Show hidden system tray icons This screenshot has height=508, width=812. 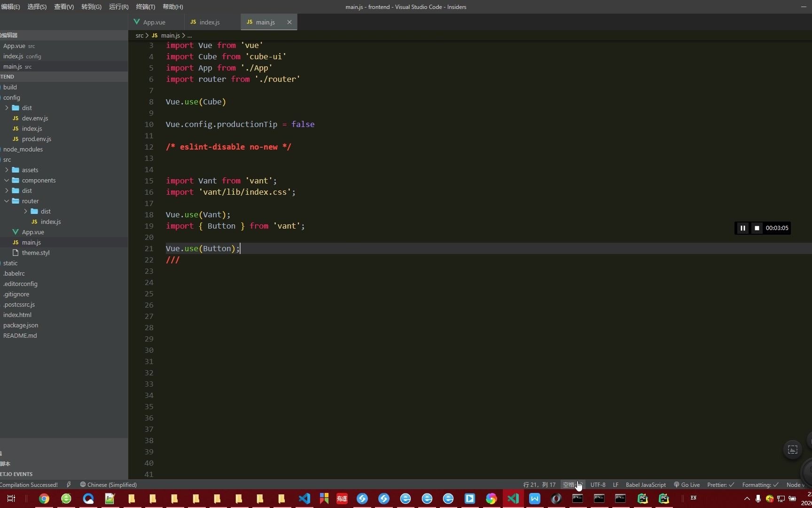point(747,499)
